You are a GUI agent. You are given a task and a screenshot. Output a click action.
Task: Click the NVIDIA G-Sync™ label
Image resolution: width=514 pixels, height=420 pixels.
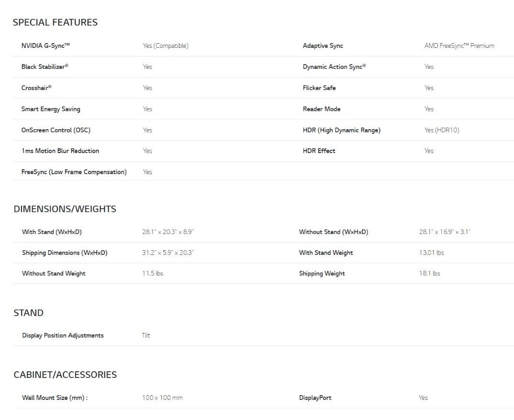[46, 46]
